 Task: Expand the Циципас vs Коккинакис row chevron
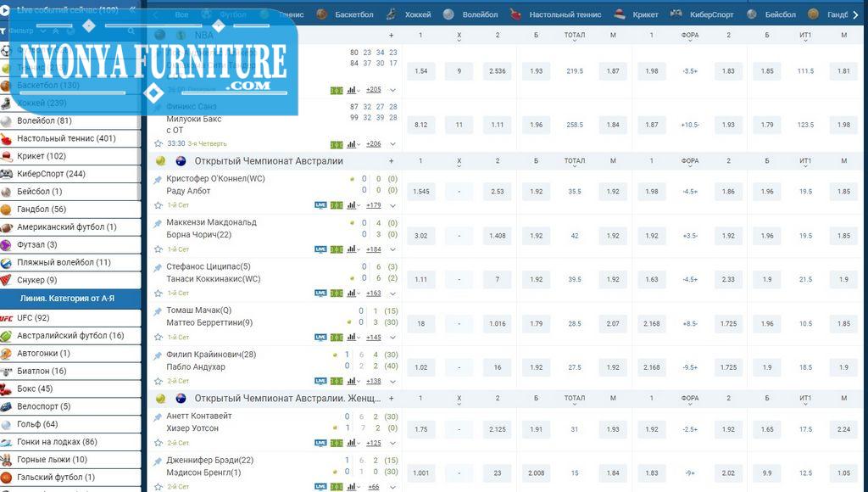pos(392,294)
